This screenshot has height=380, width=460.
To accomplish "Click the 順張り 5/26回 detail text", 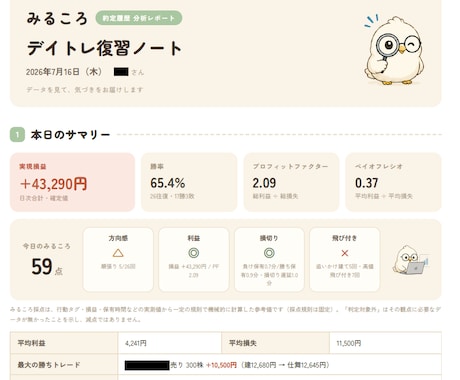I will click(x=118, y=266).
